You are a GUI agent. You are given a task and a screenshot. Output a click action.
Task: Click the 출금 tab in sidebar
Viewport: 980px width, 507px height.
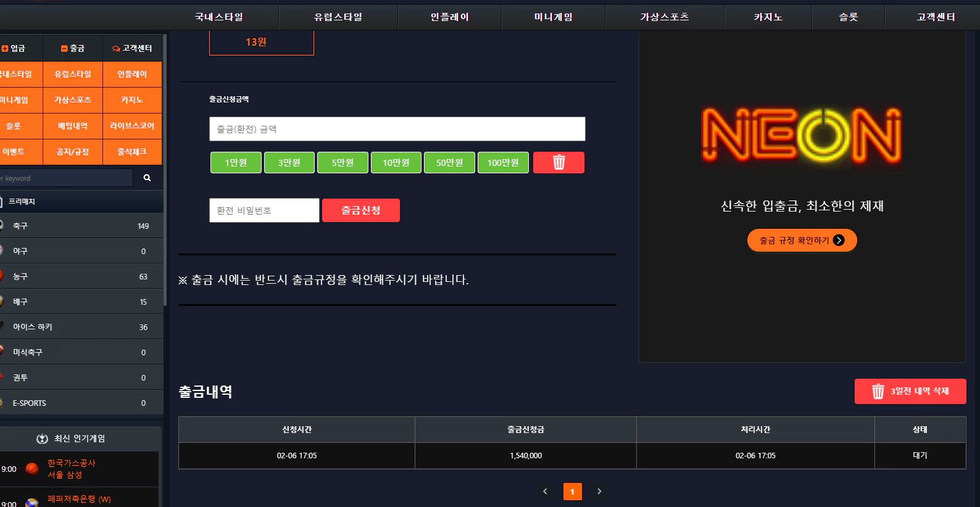click(x=73, y=48)
